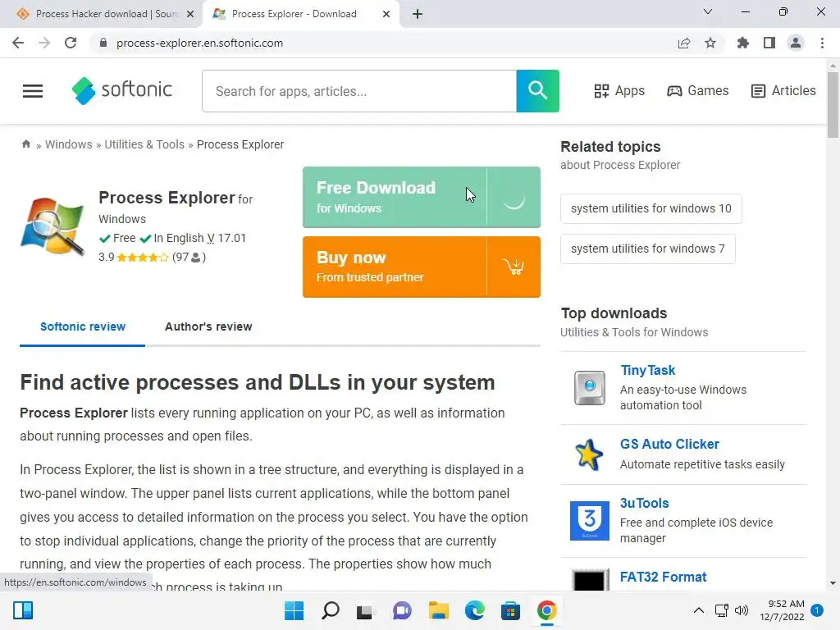Open the Articles section
This screenshot has width=840, height=630.
[783, 90]
